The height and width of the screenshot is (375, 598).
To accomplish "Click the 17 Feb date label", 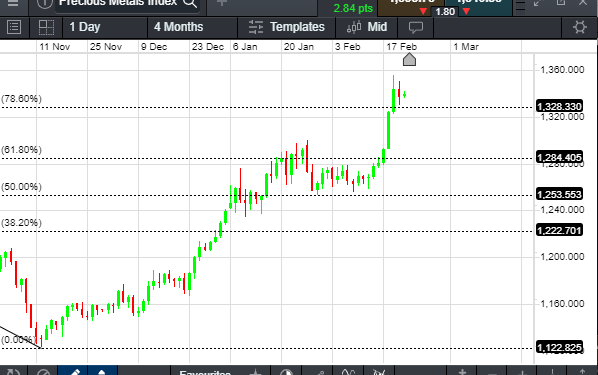I will click(402, 47).
